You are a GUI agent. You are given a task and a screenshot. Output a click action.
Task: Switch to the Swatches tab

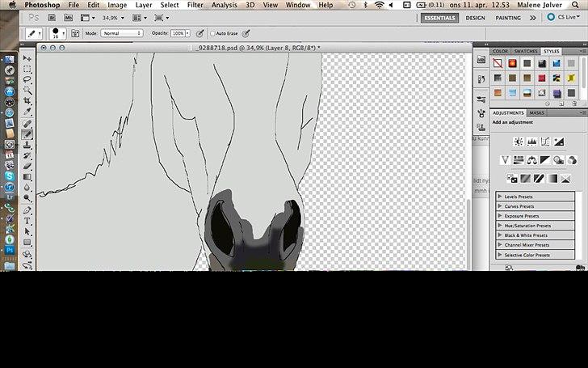(x=527, y=52)
